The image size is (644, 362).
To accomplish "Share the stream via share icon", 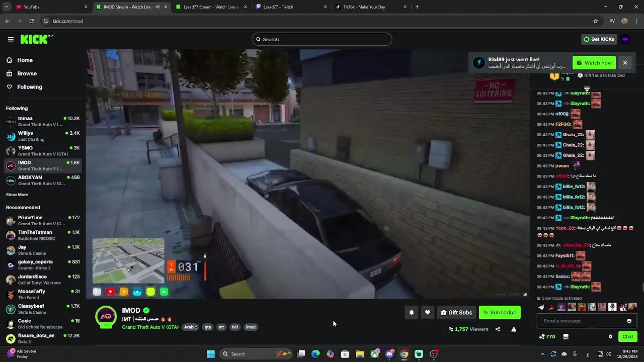I will [498, 329].
